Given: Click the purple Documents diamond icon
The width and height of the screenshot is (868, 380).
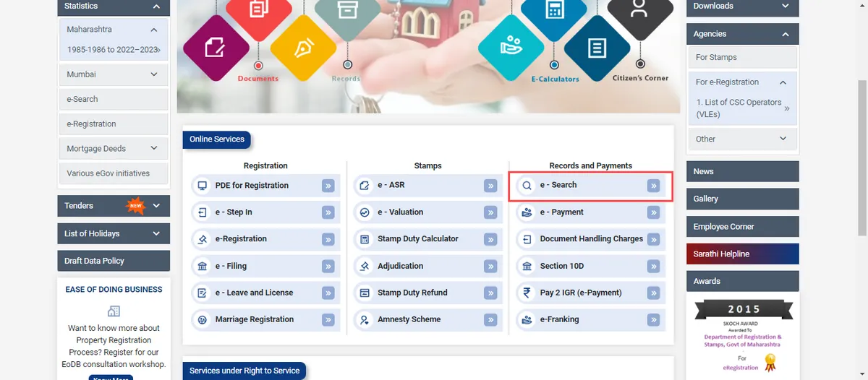Looking at the screenshot, I should coord(216,48).
